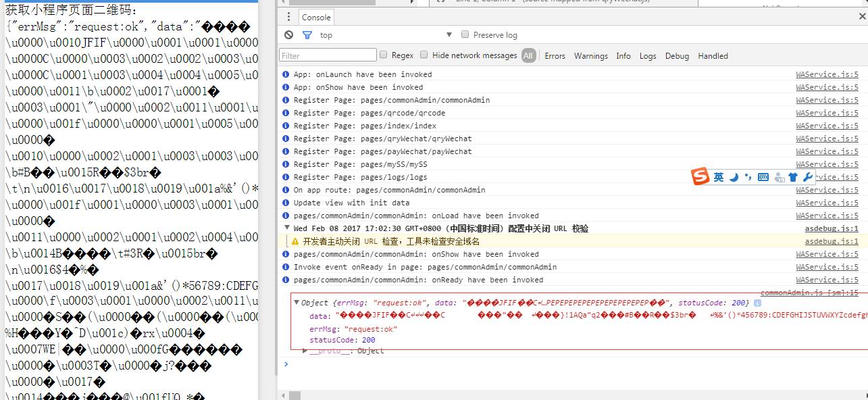Check the Regex filter option
Image resolution: width=868 pixels, height=400 pixels.
[384, 55]
